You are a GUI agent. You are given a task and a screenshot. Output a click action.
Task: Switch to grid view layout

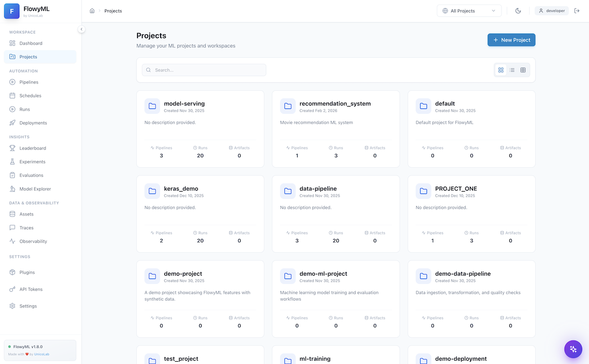click(x=501, y=70)
